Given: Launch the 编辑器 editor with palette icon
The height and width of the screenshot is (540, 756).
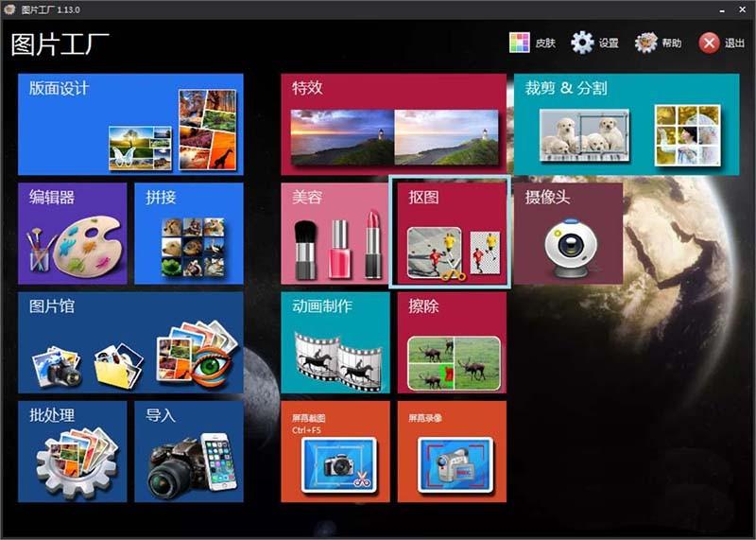Looking at the screenshot, I should 72,234.
